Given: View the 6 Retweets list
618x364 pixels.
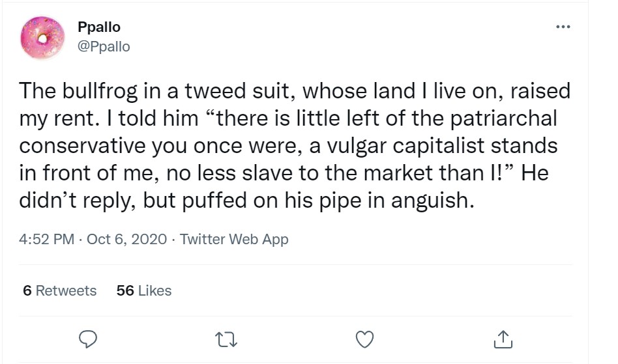Looking at the screenshot, I should (x=59, y=290).
